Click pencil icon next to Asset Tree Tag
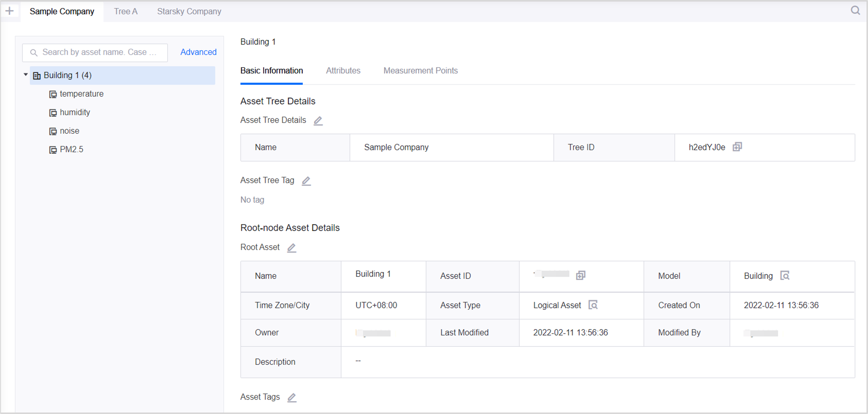Image resolution: width=868 pixels, height=414 pixels. click(306, 181)
